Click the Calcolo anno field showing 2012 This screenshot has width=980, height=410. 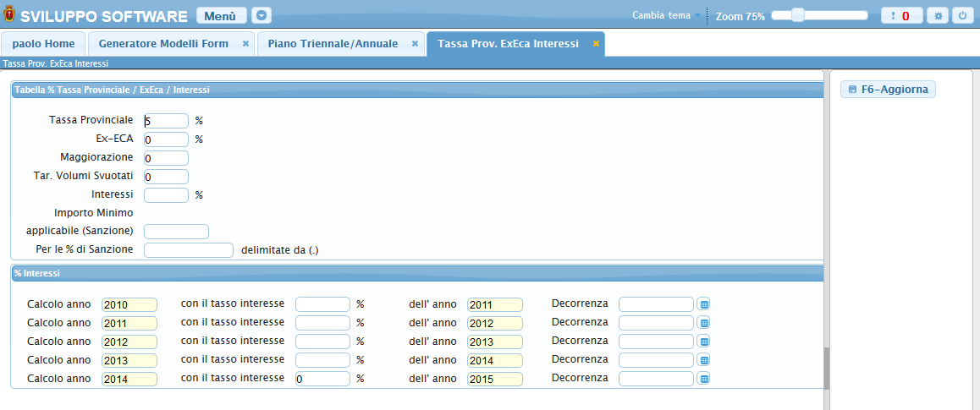tap(129, 342)
